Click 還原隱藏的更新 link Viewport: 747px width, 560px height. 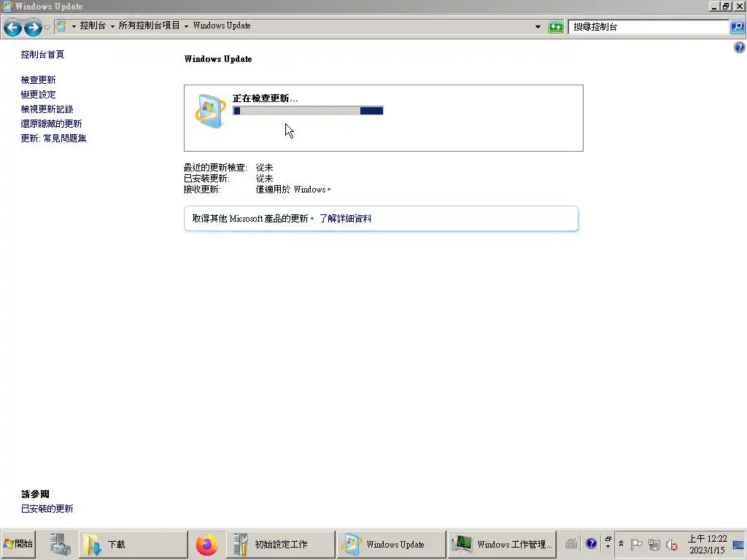(51, 124)
